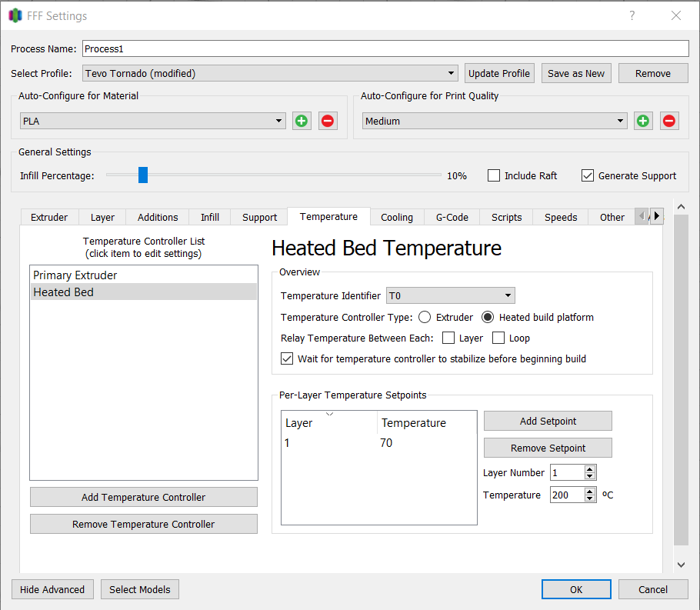Click the Cancel button
Image resolution: width=700 pixels, height=610 pixels.
click(653, 589)
